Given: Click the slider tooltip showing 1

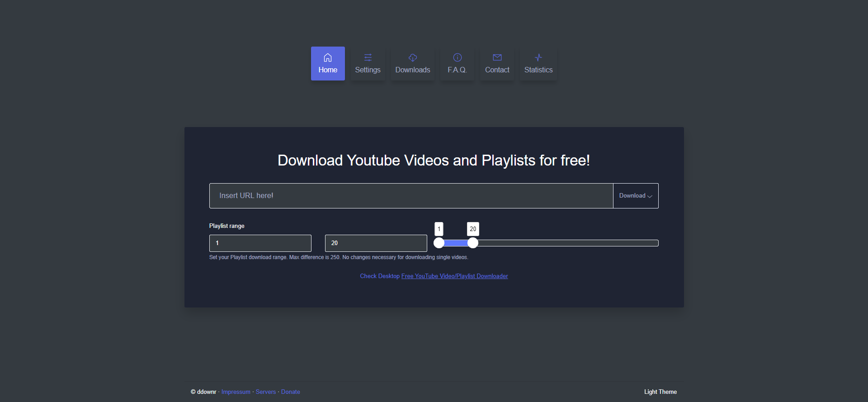Looking at the screenshot, I should pos(439,229).
